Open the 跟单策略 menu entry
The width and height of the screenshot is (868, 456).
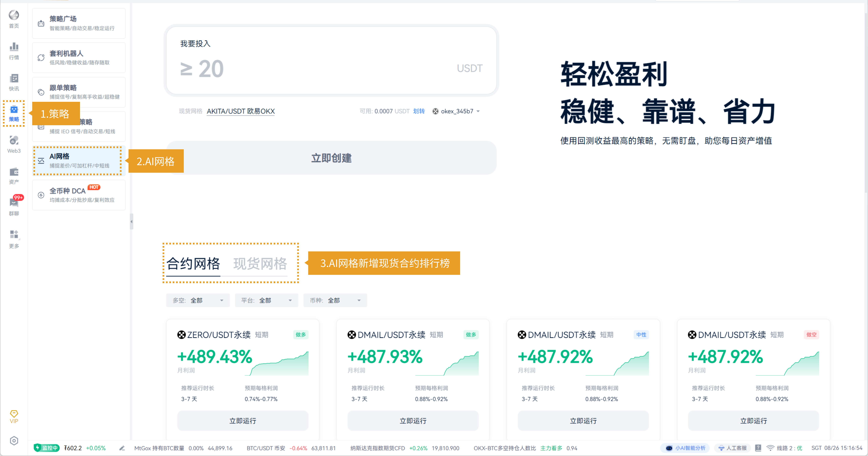pyautogui.click(x=79, y=92)
